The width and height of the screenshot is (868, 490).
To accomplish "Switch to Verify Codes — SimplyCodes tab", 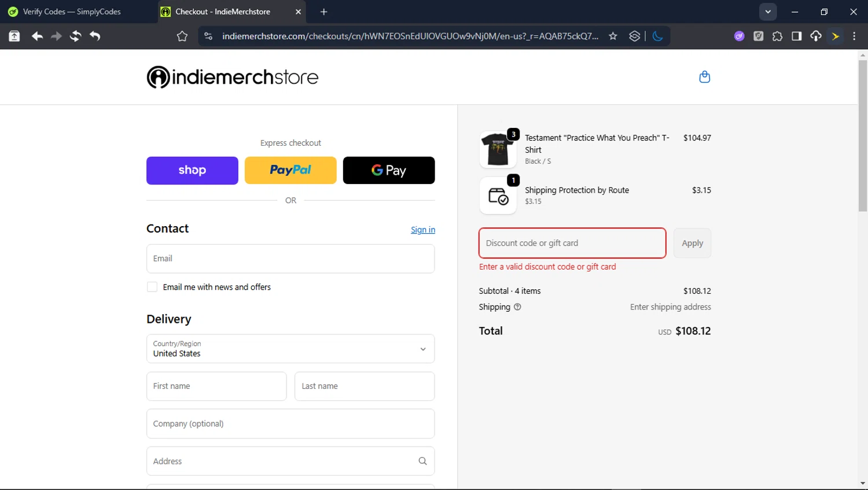I will pyautogui.click(x=72, y=12).
